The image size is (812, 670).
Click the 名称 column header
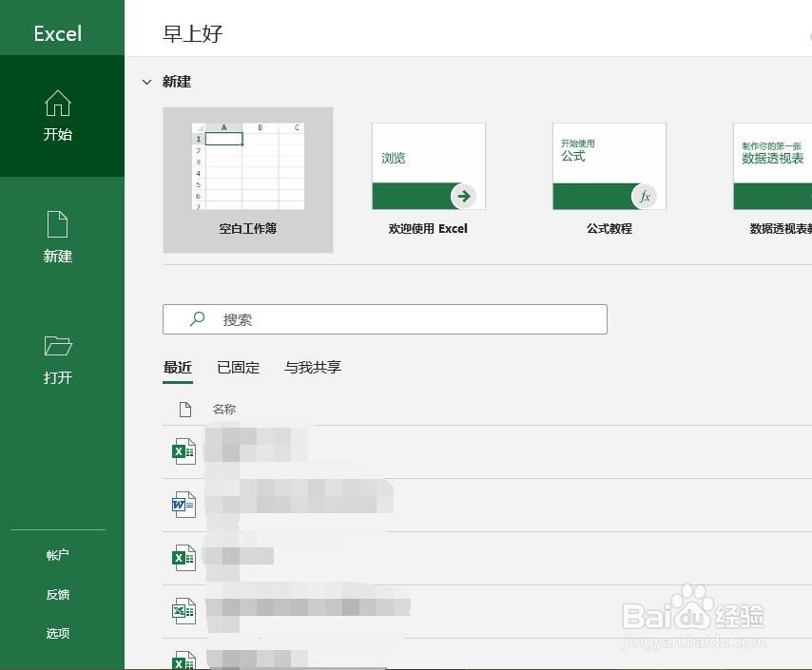pos(224,409)
